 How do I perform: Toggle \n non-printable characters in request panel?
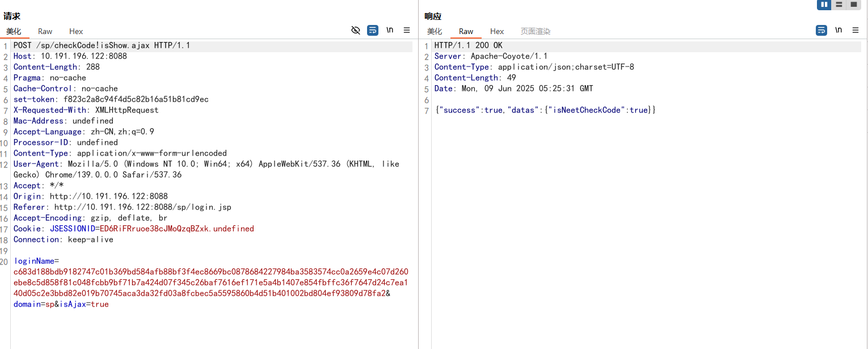point(390,30)
